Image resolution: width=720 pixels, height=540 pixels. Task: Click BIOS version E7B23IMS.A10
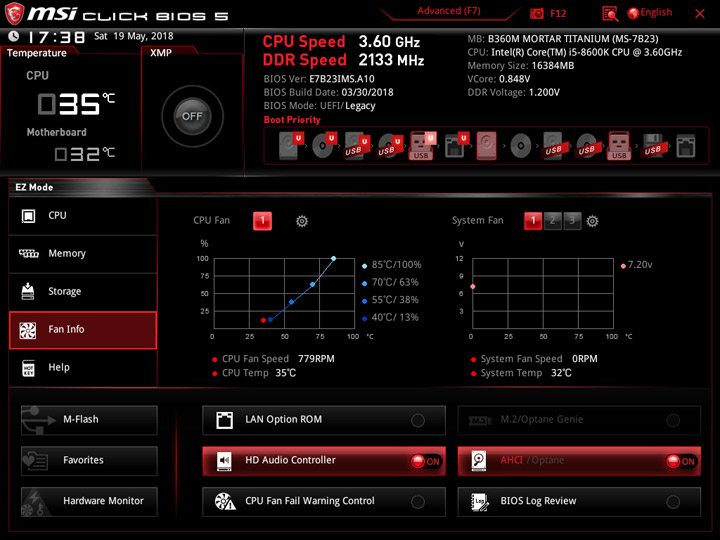click(x=342, y=79)
